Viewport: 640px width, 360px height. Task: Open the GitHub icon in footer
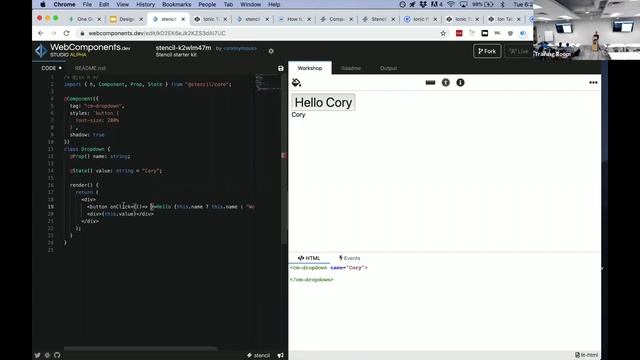coord(57,355)
